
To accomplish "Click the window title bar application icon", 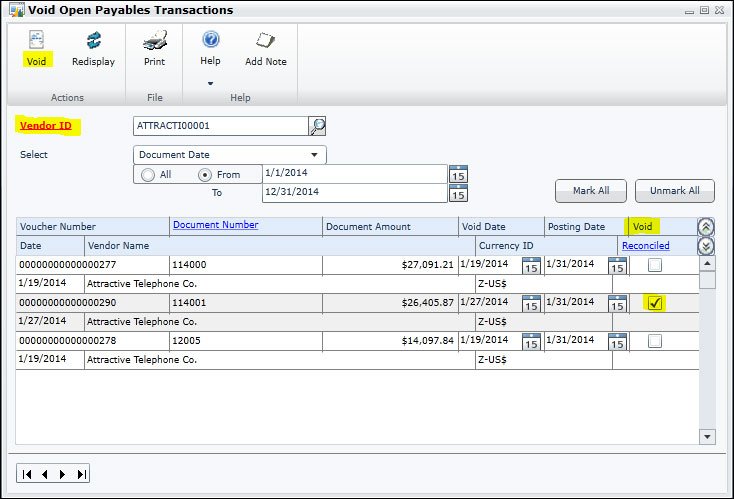I will [x=17, y=10].
